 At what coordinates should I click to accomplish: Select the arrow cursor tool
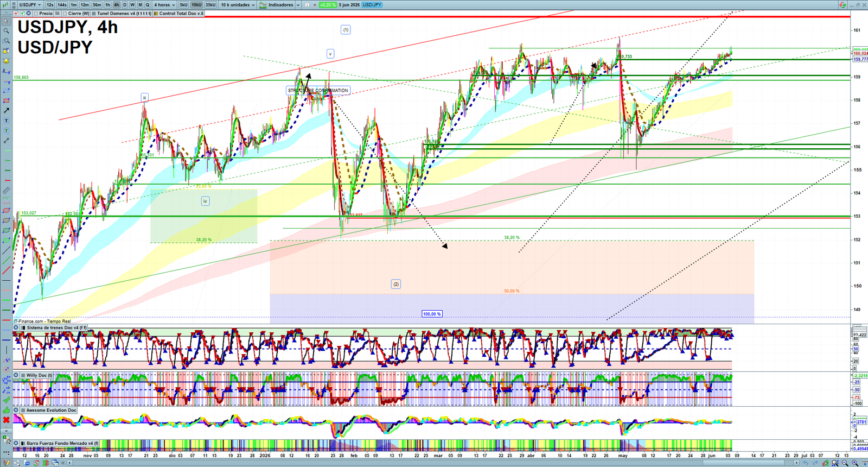6,21
